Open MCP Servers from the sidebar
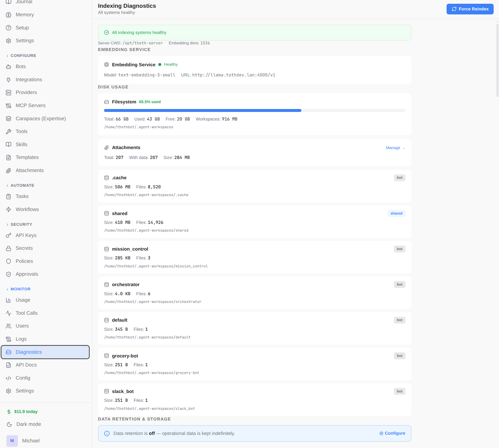 (30, 105)
